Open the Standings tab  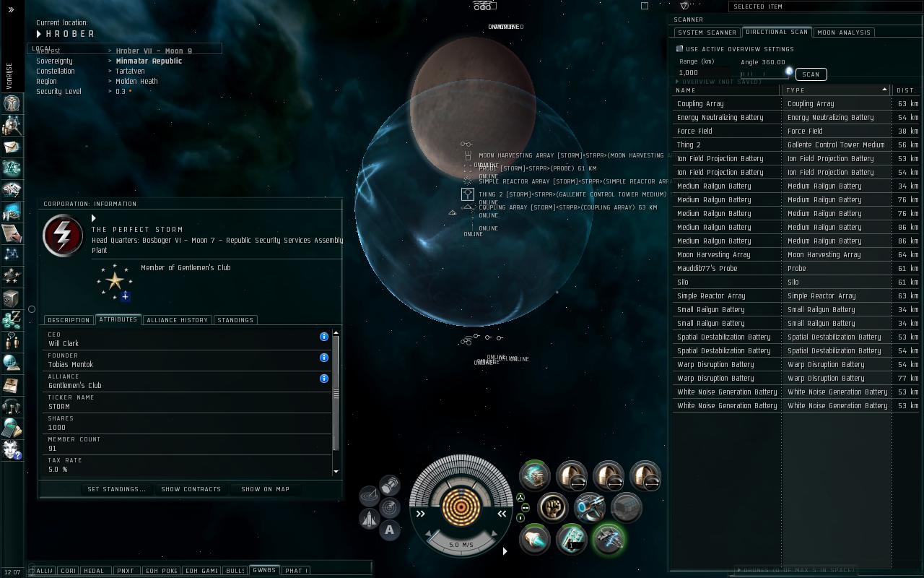click(235, 320)
